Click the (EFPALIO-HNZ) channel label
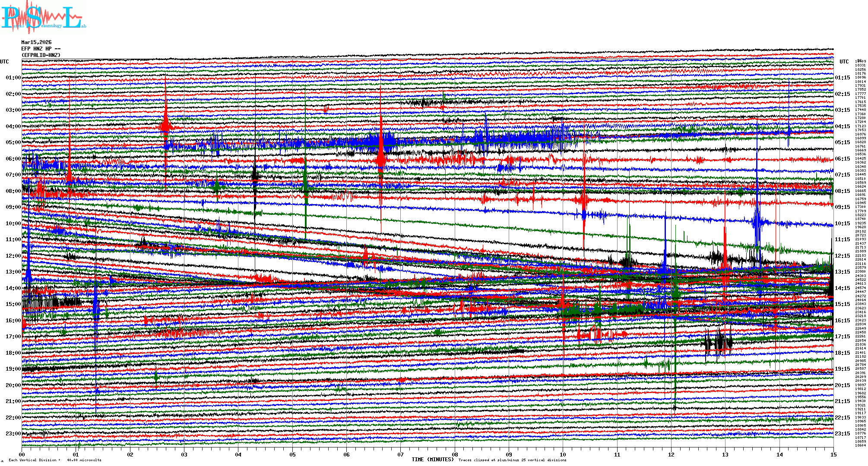This screenshot has height=466, width=868. pyautogui.click(x=41, y=55)
